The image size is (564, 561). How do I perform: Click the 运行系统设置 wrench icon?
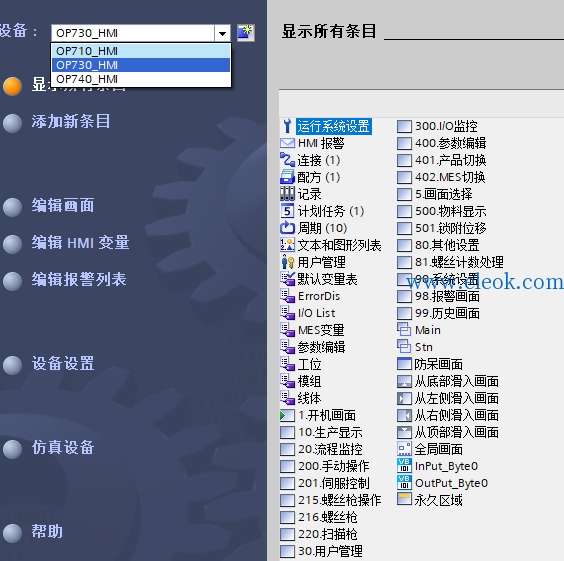(x=287, y=126)
